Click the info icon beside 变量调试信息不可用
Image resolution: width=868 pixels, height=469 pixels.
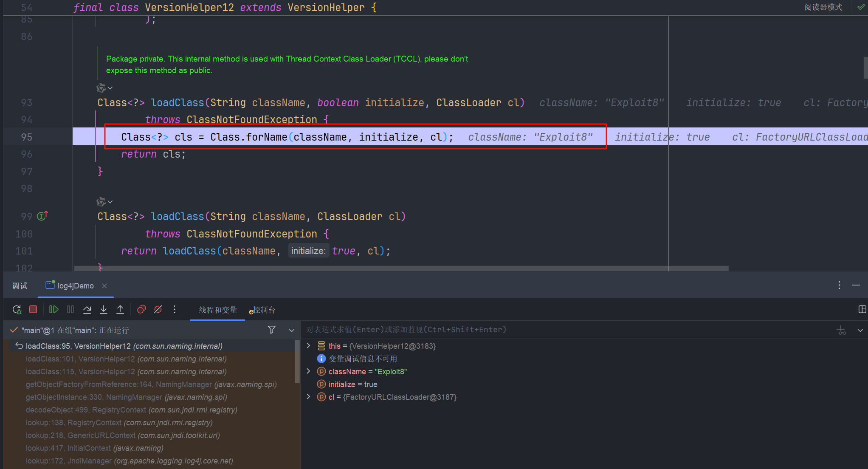(x=321, y=359)
